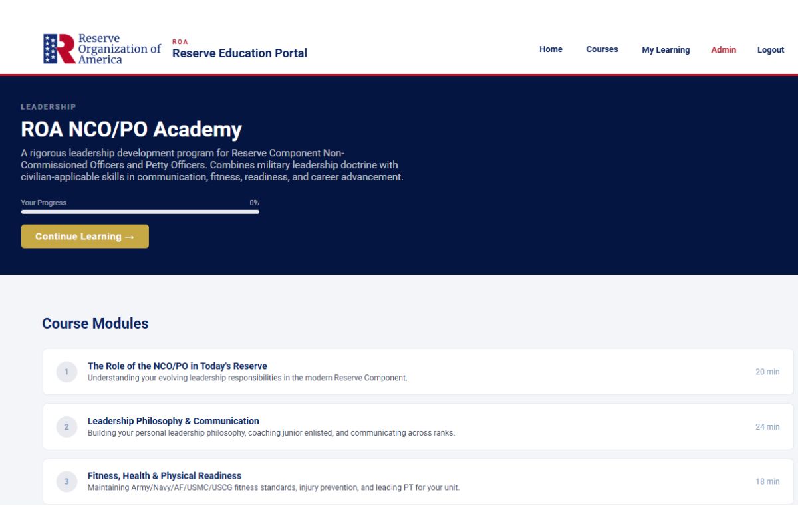Image resolution: width=798 pixels, height=532 pixels.
Task: Click the 20 min duration label
Action: click(767, 372)
